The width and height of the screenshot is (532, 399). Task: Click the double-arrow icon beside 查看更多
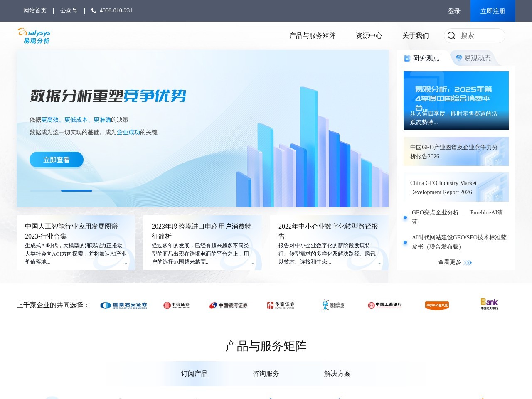pyautogui.click(x=469, y=262)
